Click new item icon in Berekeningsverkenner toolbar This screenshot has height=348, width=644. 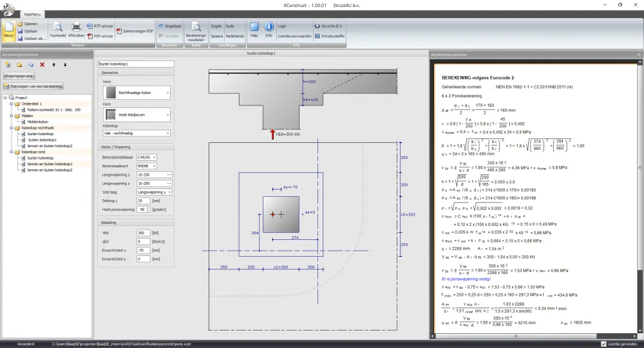coord(7,65)
